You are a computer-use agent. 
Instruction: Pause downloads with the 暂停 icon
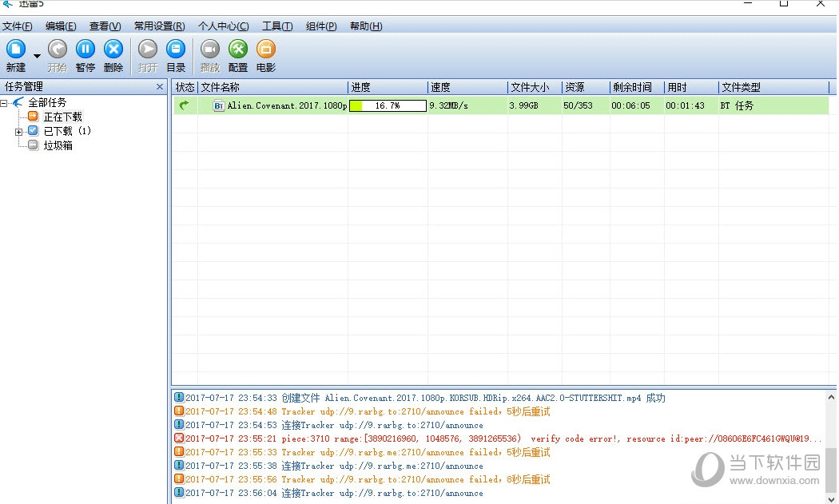(x=85, y=50)
